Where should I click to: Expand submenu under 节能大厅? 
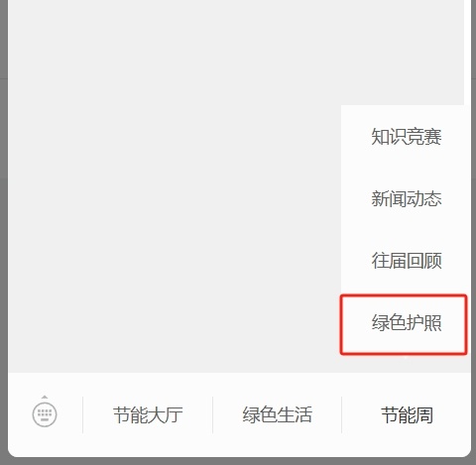148,414
